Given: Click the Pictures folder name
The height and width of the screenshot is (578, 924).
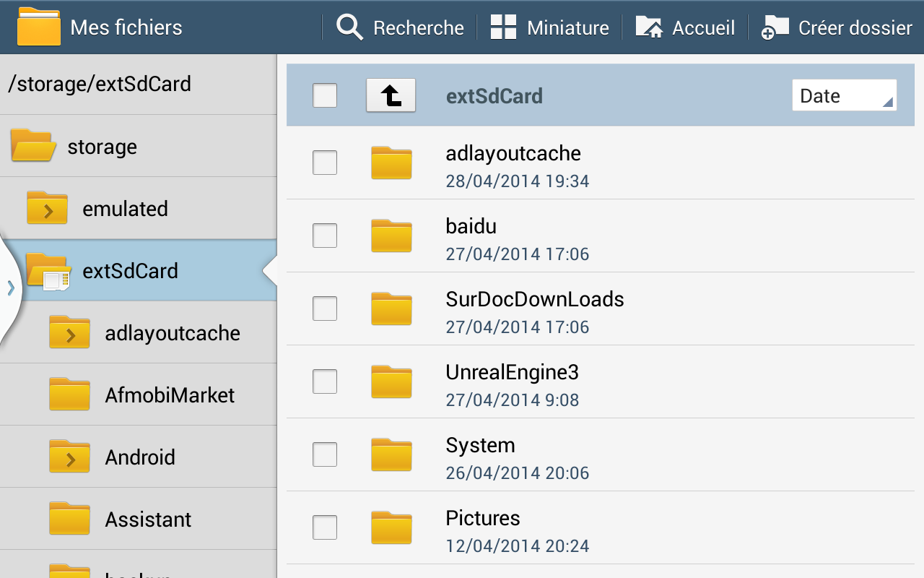Looking at the screenshot, I should coord(483,518).
